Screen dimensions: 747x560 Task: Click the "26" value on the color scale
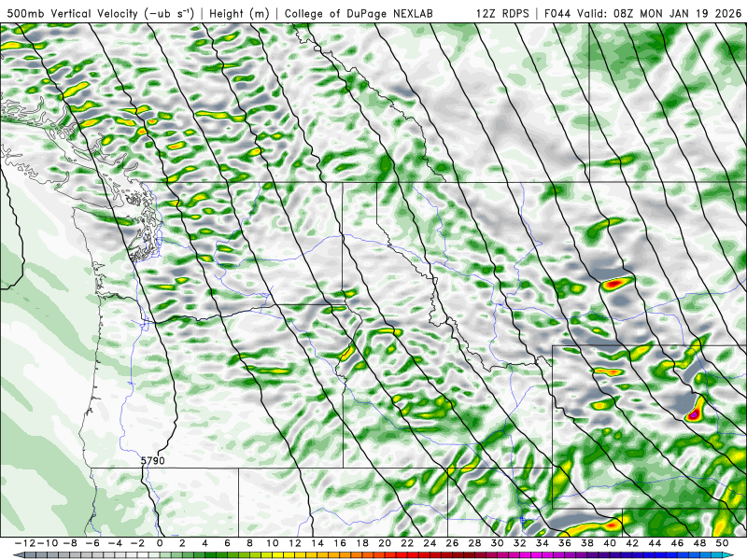[453, 543]
